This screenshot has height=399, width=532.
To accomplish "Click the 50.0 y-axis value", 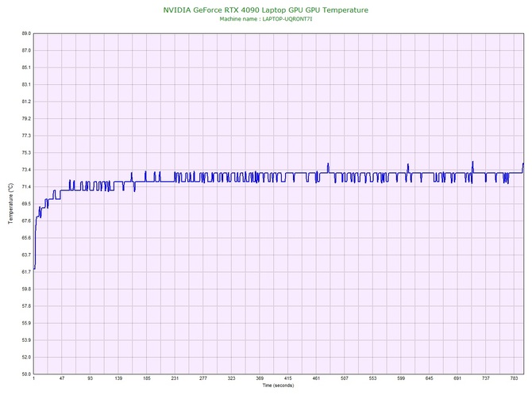I will (x=26, y=374).
